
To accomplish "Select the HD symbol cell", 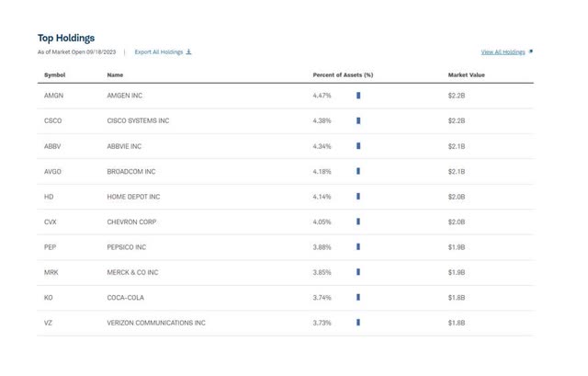I will (49, 197).
